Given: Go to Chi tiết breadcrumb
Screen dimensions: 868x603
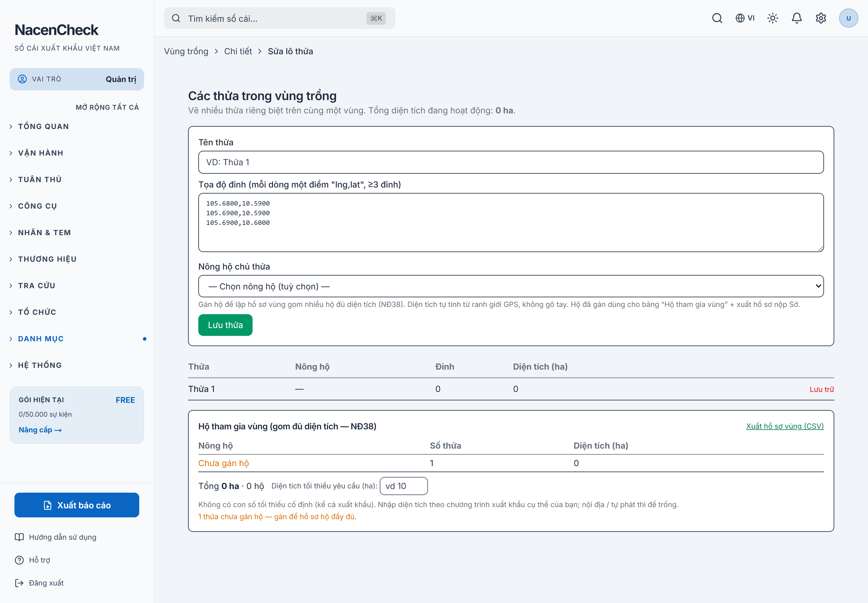Looking at the screenshot, I should (x=238, y=51).
